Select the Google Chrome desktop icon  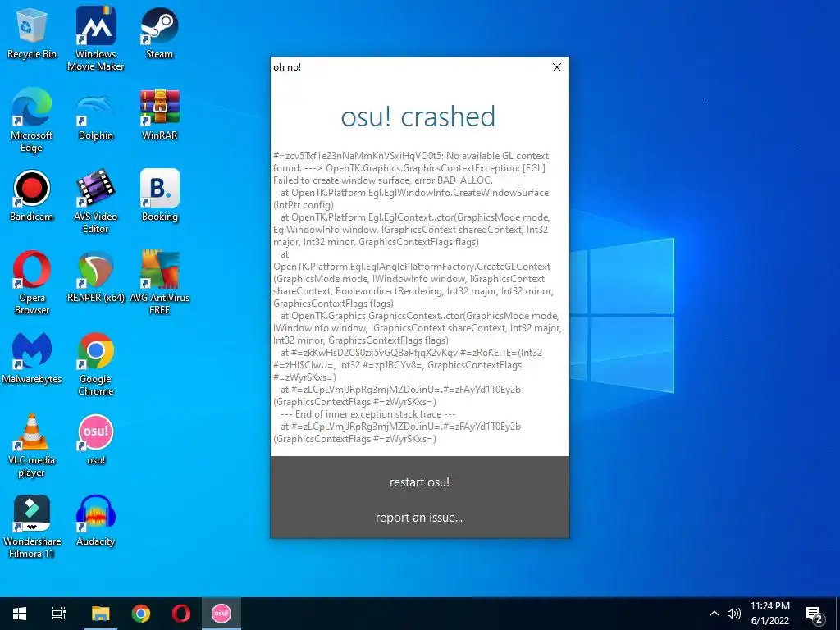click(x=96, y=365)
